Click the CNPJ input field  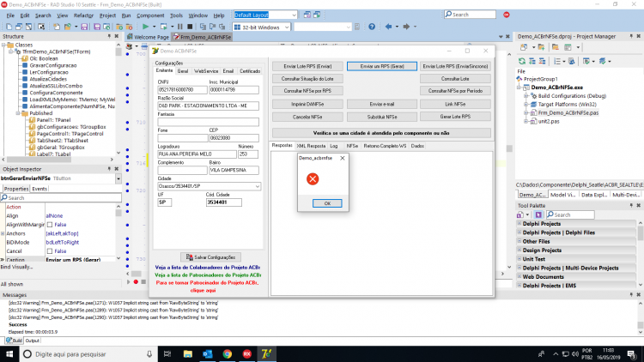click(x=182, y=89)
